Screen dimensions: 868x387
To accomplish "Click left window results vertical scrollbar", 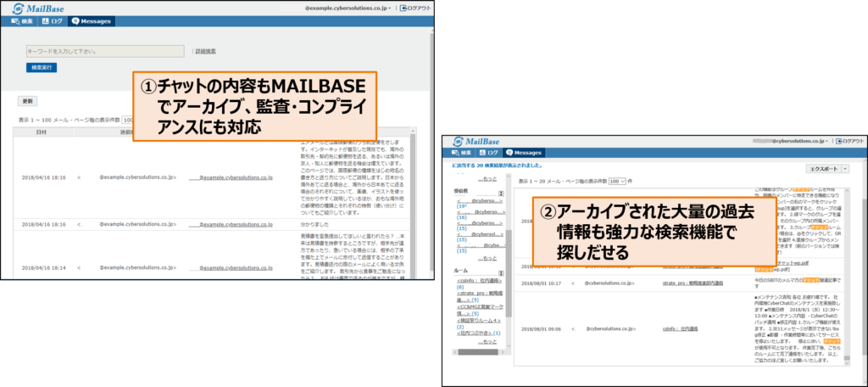I will coord(414,202).
